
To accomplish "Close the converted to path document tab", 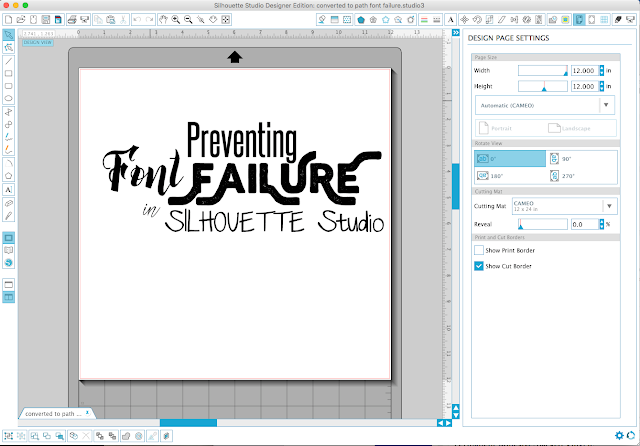I will pyautogui.click(x=87, y=413).
